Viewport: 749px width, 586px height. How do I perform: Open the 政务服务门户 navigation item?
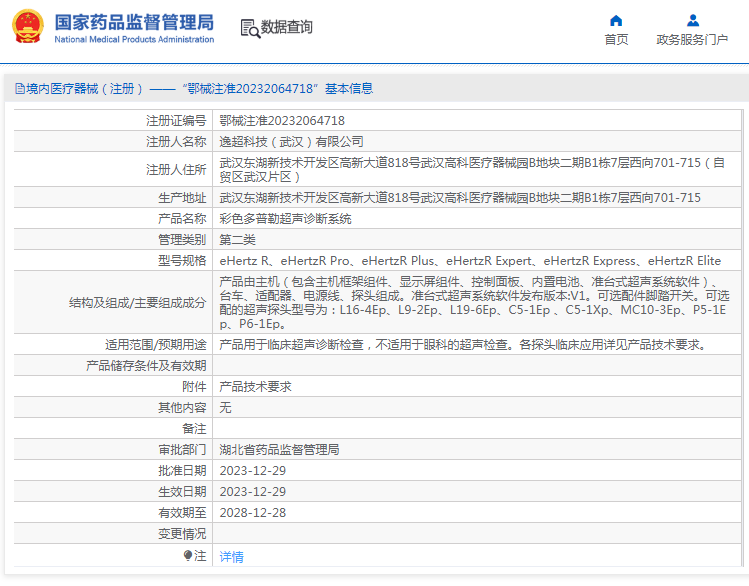point(692,40)
